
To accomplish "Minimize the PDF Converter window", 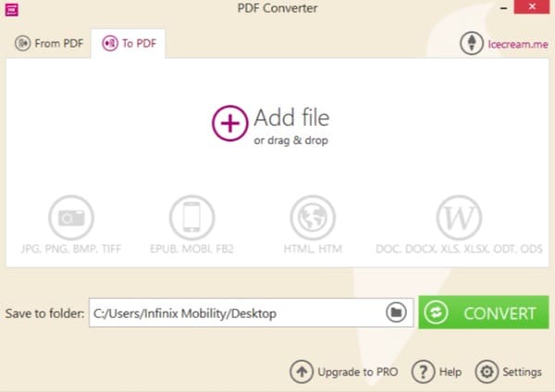I will pyautogui.click(x=504, y=7).
